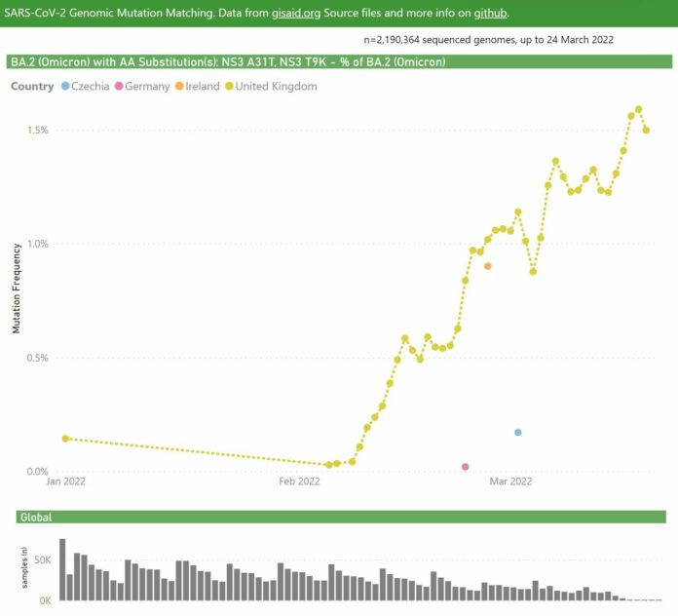Viewport: 678px width, 616px height.
Task: Click the Feb 2022 x-axis label
Action: (299, 481)
